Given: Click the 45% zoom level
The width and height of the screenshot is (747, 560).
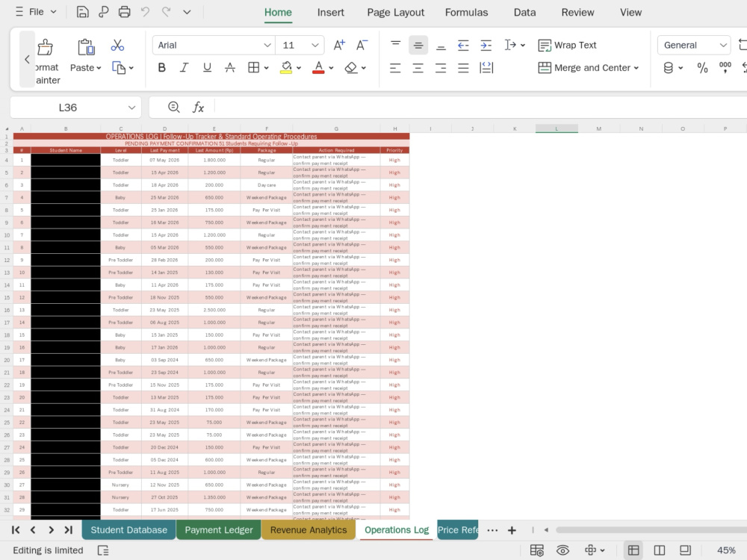Looking at the screenshot, I should (x=726, y=550).
